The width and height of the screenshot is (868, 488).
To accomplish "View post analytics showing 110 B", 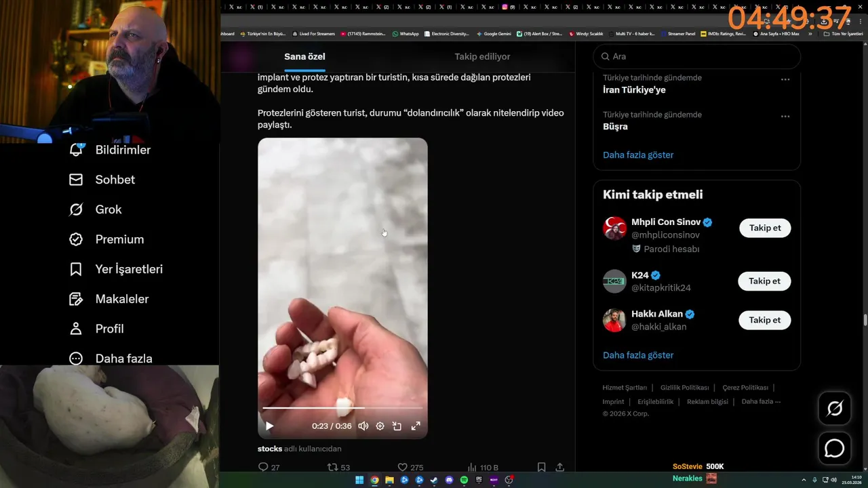I will [483, 467].
